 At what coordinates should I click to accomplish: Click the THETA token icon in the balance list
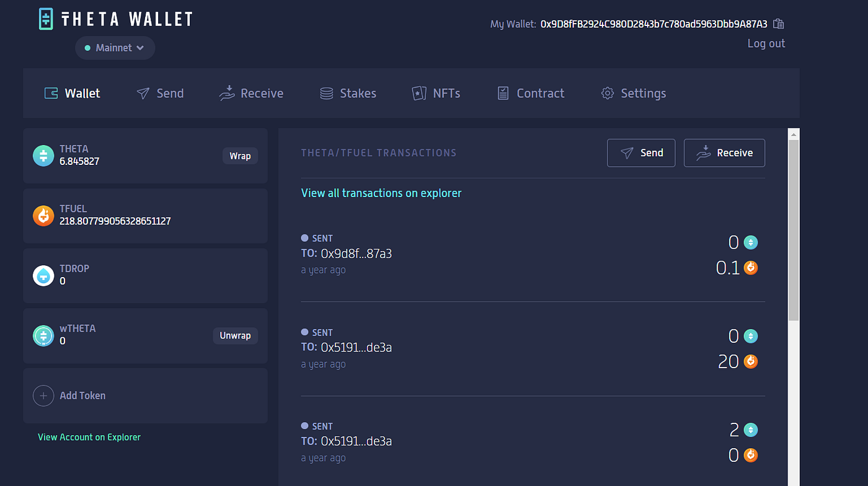(43, 156)
